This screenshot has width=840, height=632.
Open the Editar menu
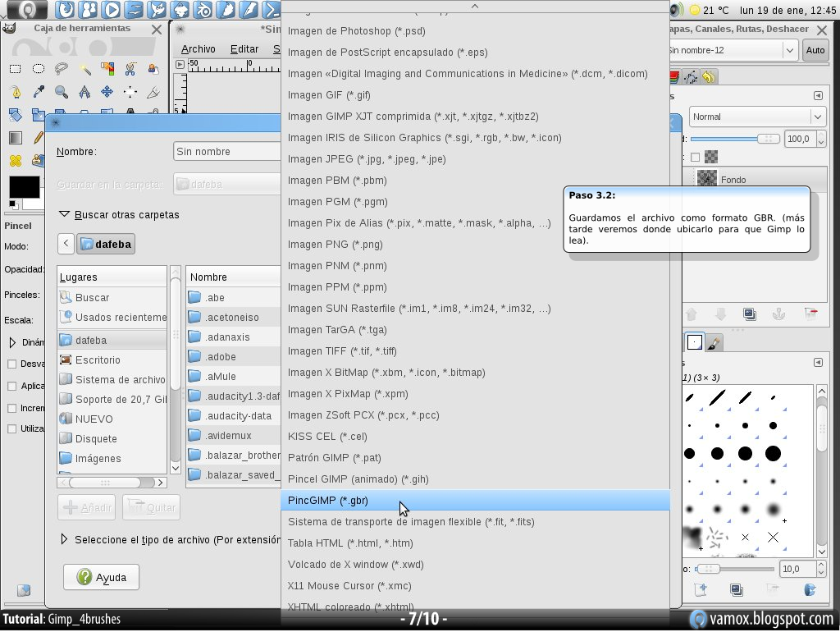click(244, 48)
